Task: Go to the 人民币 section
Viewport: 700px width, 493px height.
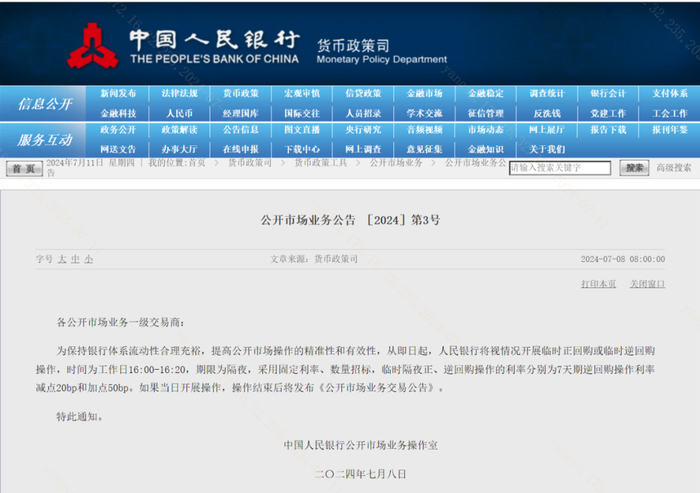Action: point(179,113)
